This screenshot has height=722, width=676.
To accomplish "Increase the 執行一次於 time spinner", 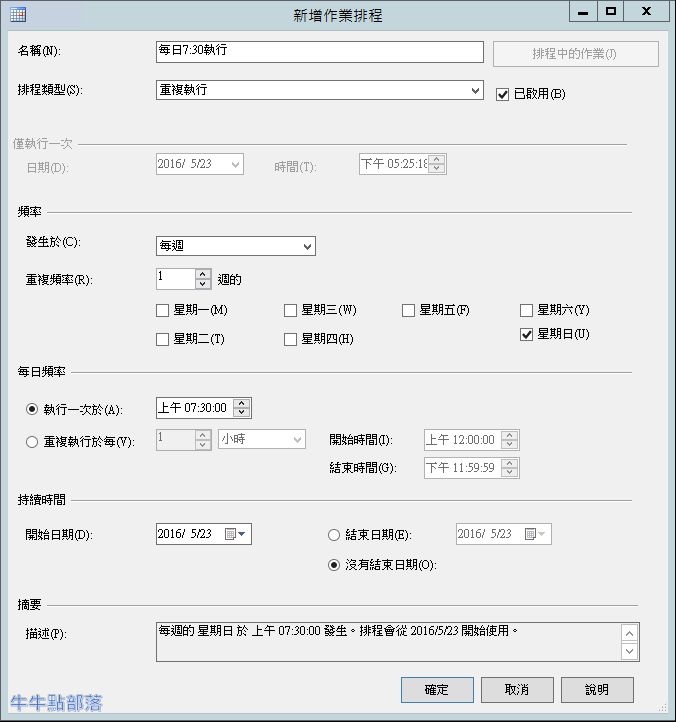I will (241, 403).
